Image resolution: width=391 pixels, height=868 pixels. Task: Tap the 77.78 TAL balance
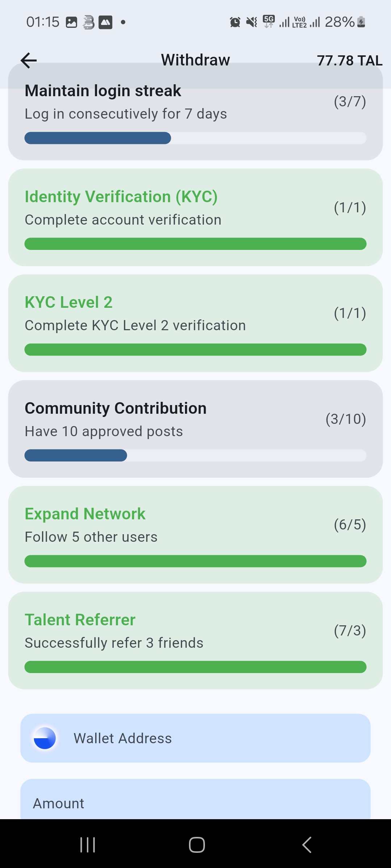pyautogui.click(x=349, y=60)
